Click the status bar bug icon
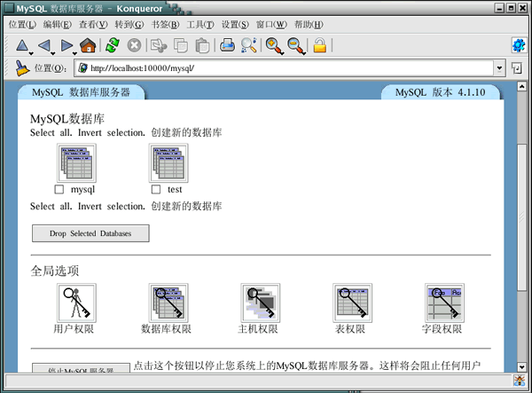The image size is (532, 393). [519, 381]
